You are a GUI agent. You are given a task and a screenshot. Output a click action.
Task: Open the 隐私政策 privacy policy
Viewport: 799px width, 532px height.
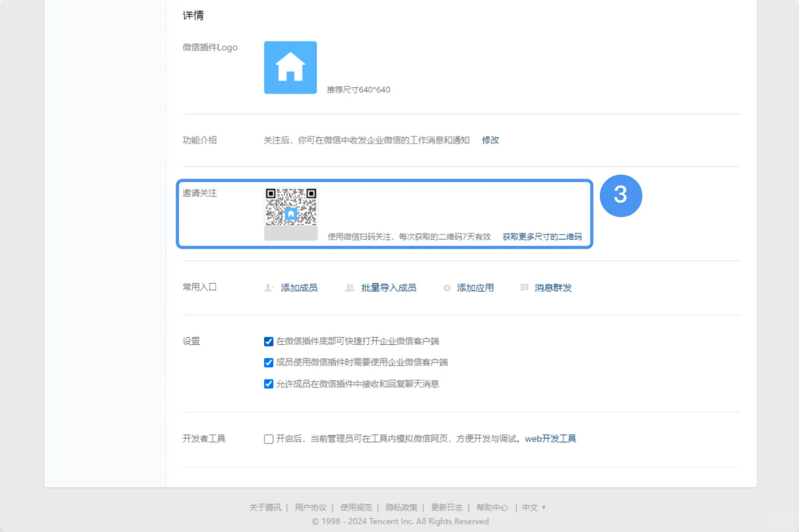coord(401,507)
